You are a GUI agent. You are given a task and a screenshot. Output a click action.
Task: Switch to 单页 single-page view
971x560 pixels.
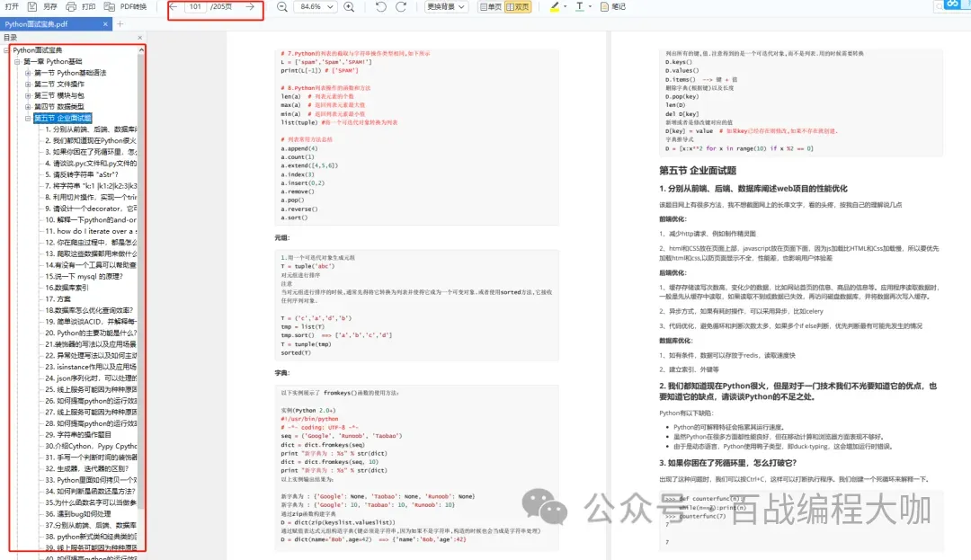point(491,7)
